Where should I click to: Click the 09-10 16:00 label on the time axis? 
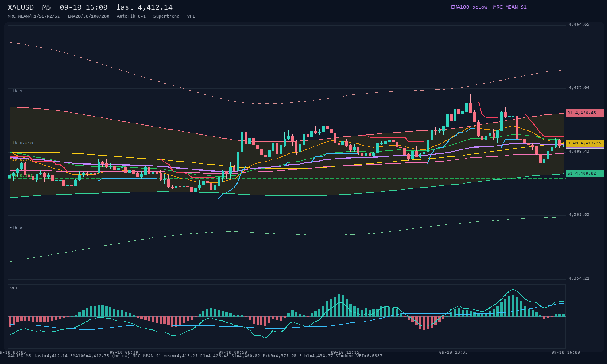click(x=566, y=352)
